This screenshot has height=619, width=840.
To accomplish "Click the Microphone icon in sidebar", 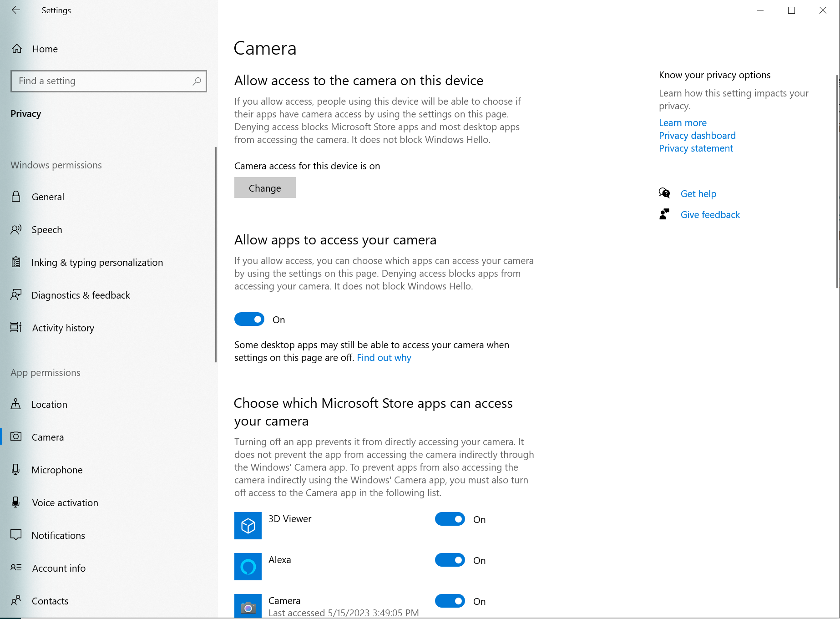I will (x=16, y=470).
